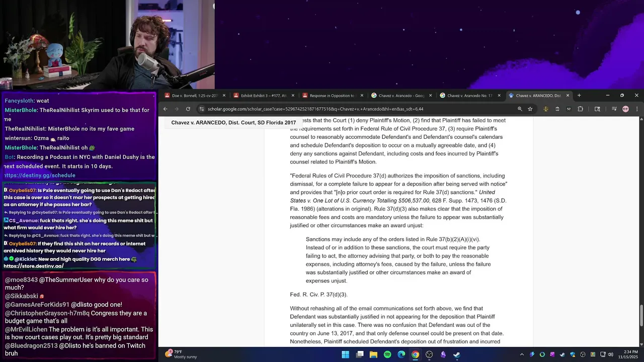Open the Extensions puzzle piece menu

580,109
